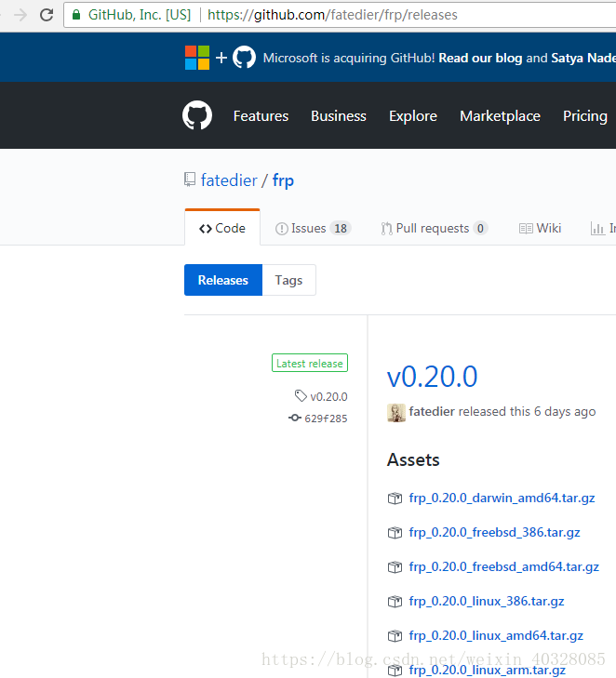Select the Releases button
The image size is (616, 678).
tap(223, 280)
